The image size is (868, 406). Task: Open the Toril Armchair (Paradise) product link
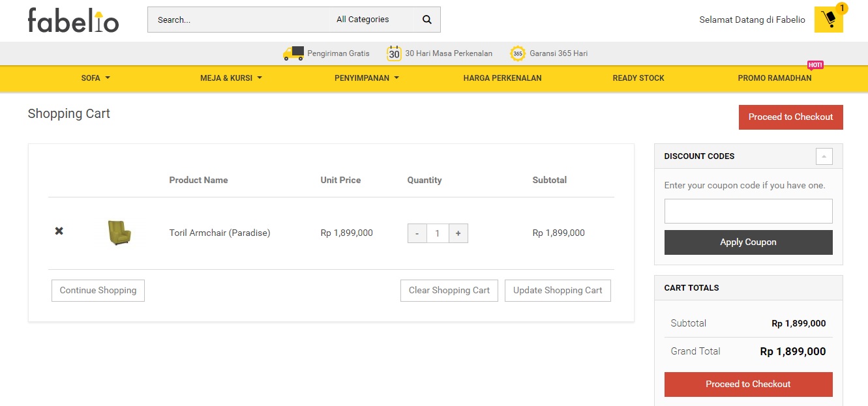tap(220, 233)
